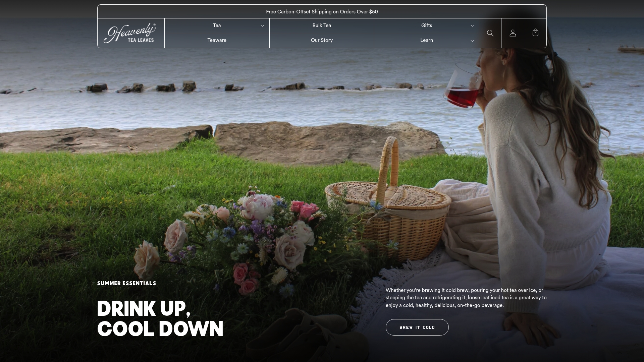Image resolution: width=644 pixels, height=362 pixels.
Task: Click the Summer Essentials subheading
Action: pyautogui.click(x=126, y=284)
